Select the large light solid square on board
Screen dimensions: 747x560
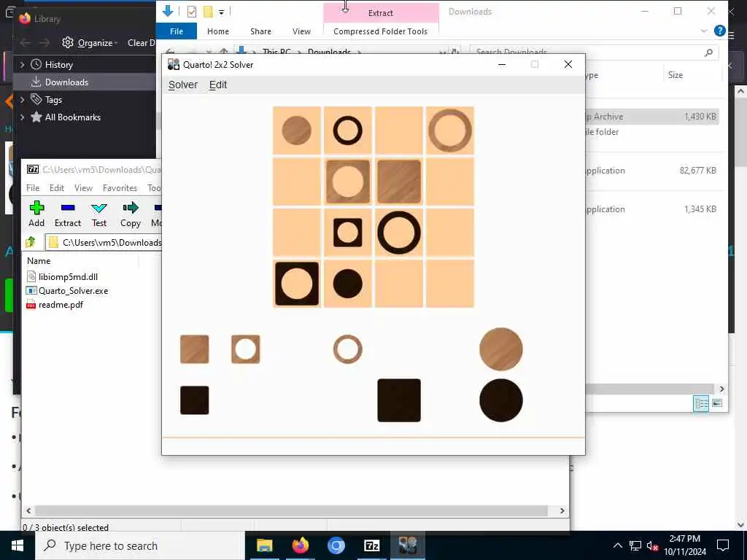coord(399,182)
